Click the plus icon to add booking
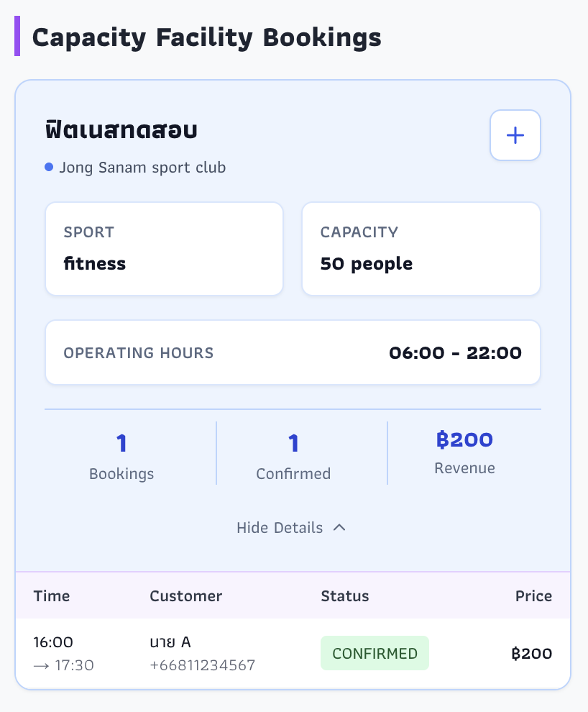Screen dimensions: 588x712 coord(515,135)
